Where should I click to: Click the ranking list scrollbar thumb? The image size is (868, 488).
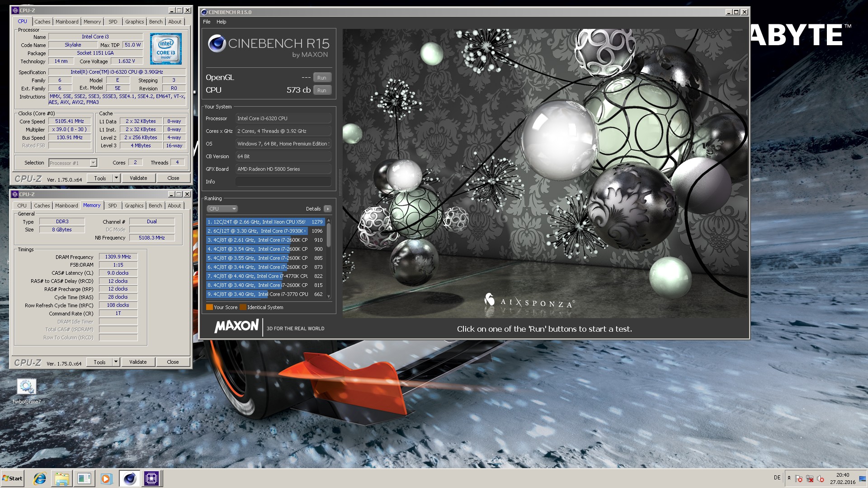[x=329, y=235]
